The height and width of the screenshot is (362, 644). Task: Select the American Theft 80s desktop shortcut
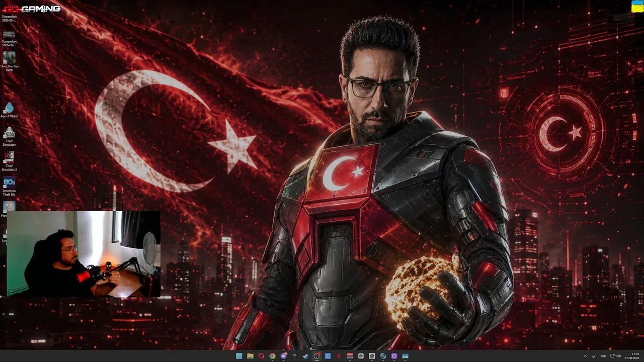[x=9, y=186]
